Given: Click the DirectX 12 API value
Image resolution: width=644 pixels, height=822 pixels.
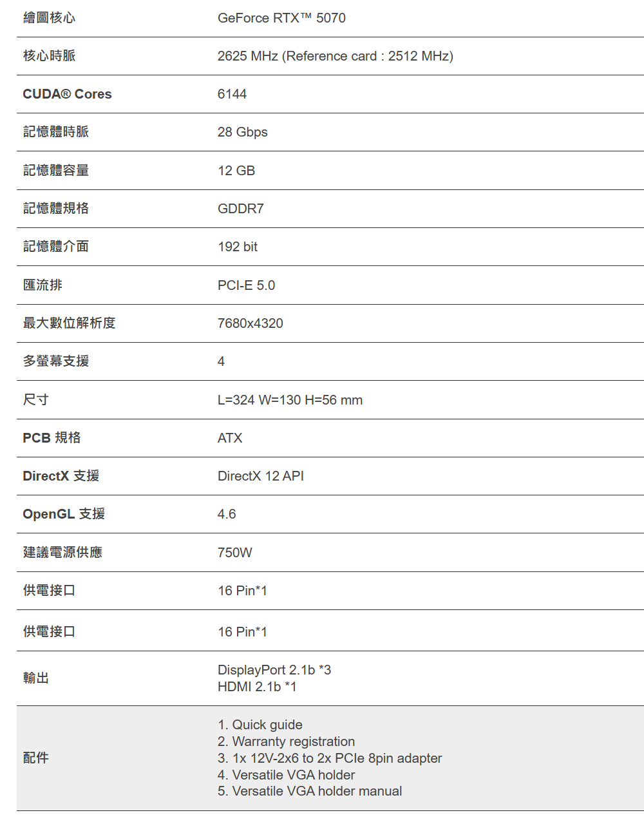Looking at the screenshot, I should pyautogui.click(x=260, y=476).
